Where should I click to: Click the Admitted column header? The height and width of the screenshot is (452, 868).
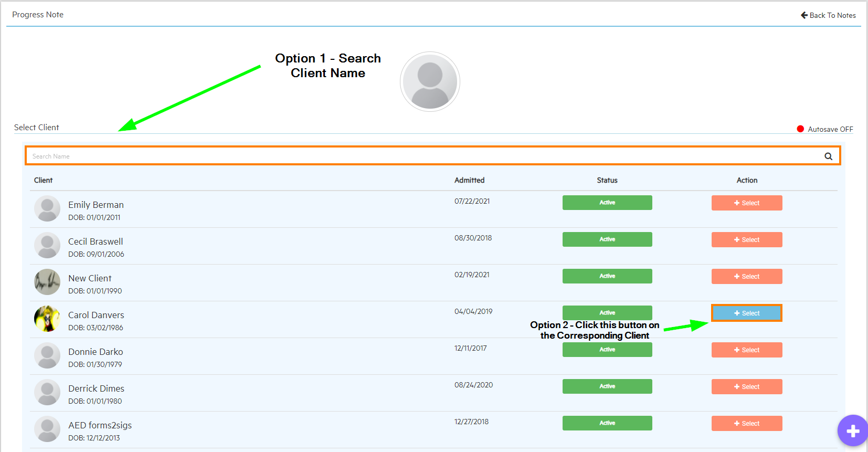[469, 180]
